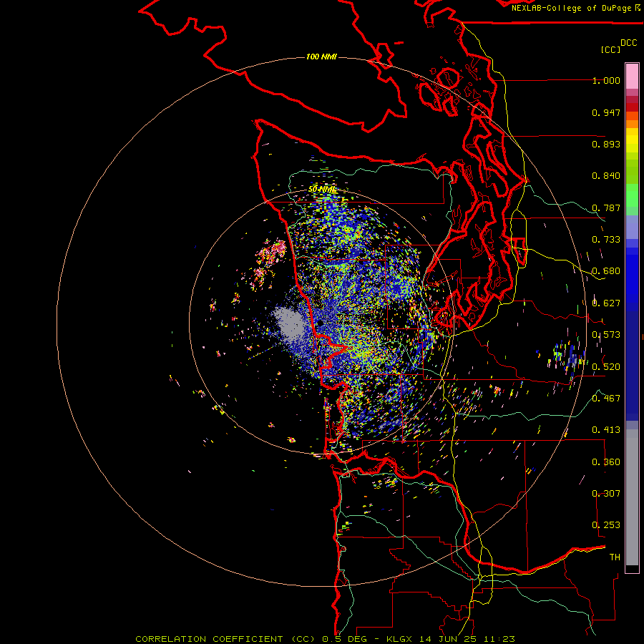
Task: Click the 0.307 scale value
Action: coord(606,494)
